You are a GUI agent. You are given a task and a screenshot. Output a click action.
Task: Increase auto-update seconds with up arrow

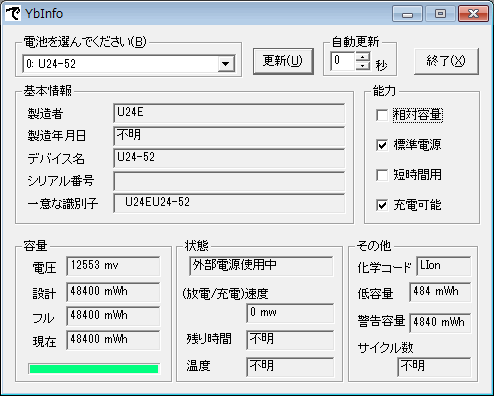(x=363, y=56)
